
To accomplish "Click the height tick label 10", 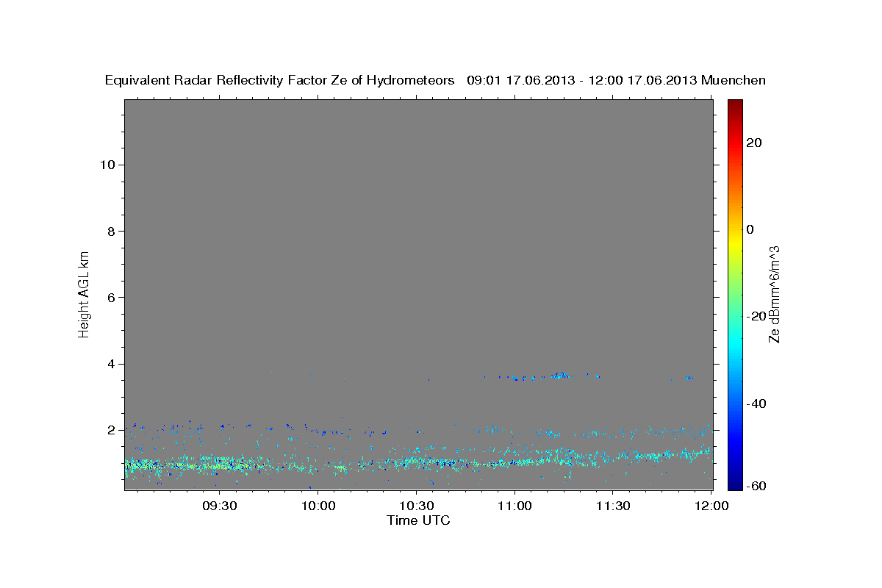I will click(107, 165).
